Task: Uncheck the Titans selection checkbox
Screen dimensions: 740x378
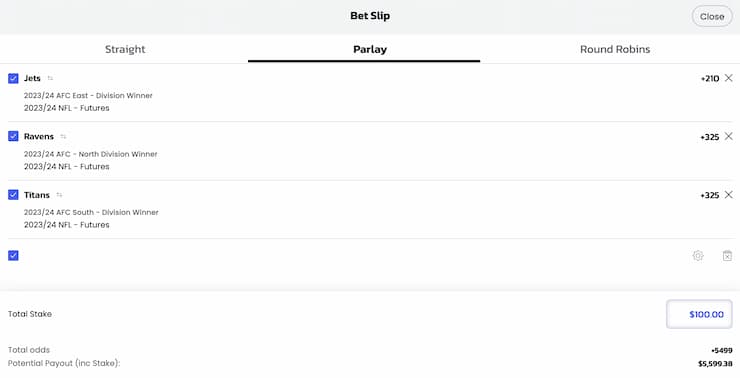Action: [13, 194]
